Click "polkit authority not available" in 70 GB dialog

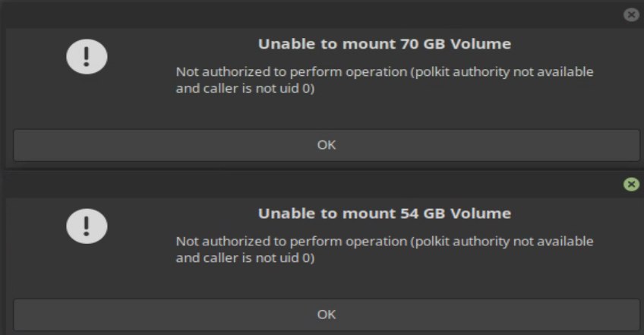[501, 72]
